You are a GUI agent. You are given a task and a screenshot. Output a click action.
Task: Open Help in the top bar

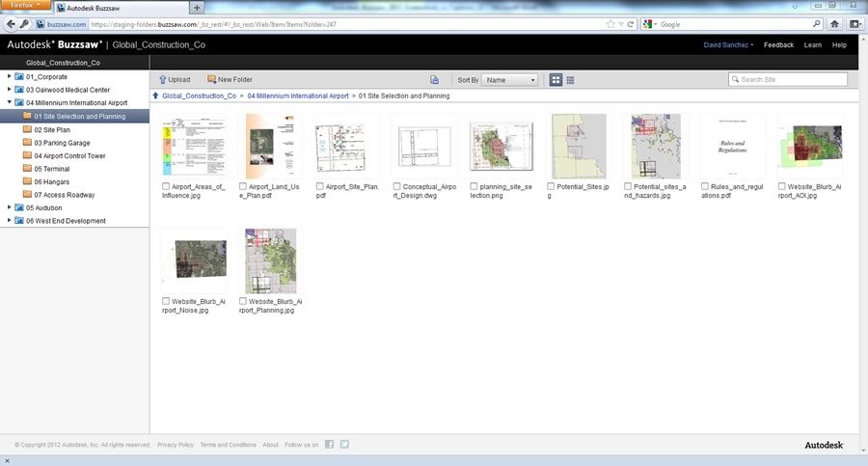coord(839,45)
